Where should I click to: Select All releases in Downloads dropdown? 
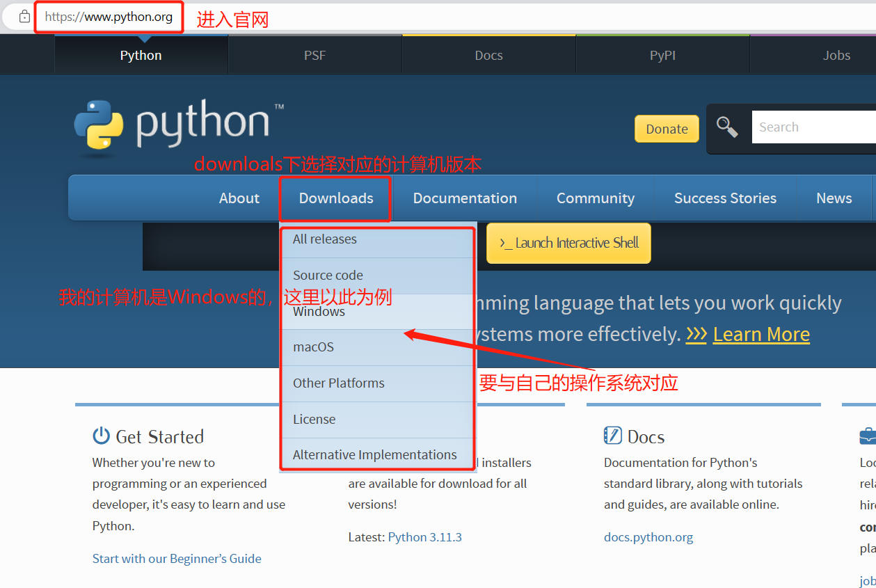[x=378, y=240]
